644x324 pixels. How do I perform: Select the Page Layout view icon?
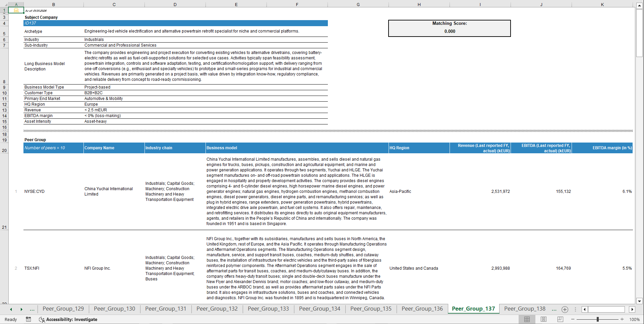(x=543, y=319)
